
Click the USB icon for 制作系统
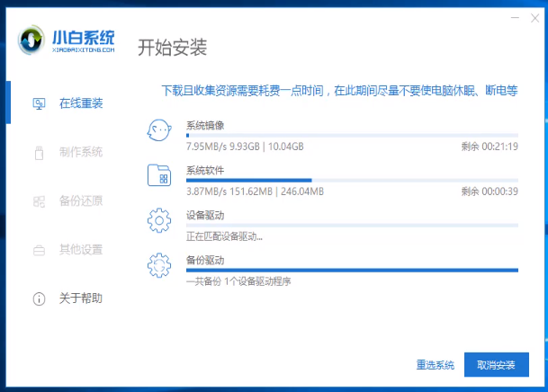click(x=39, y=152)
